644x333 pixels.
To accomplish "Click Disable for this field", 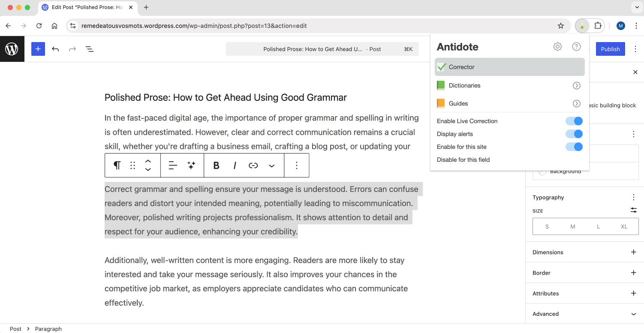I will tap(463, 160).
